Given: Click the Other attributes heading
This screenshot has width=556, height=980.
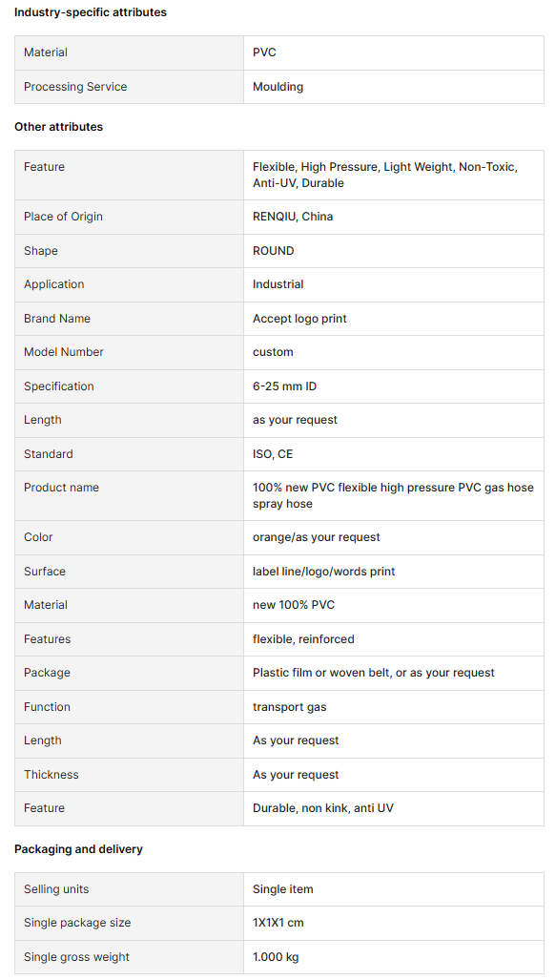Looking at the screenshot, I should click(59, 127).
